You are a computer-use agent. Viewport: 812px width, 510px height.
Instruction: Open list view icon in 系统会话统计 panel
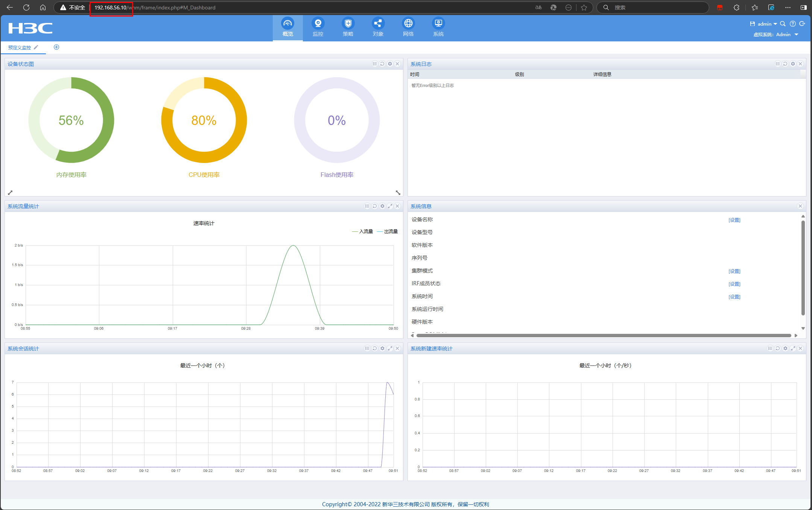coord(367,349)
